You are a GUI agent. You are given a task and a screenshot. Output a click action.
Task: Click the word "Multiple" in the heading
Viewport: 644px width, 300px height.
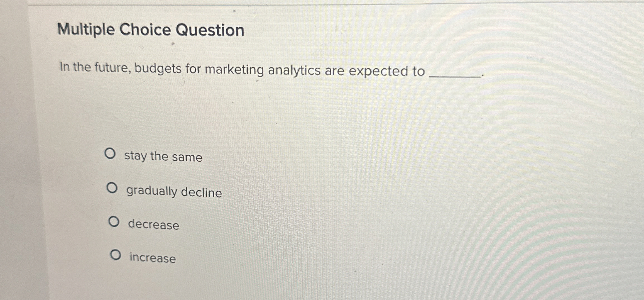[x=86, y=29]
